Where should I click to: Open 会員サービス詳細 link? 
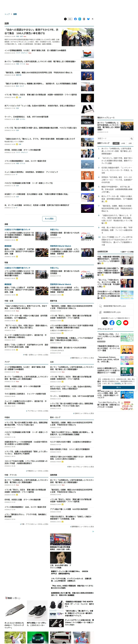(127, 252)
